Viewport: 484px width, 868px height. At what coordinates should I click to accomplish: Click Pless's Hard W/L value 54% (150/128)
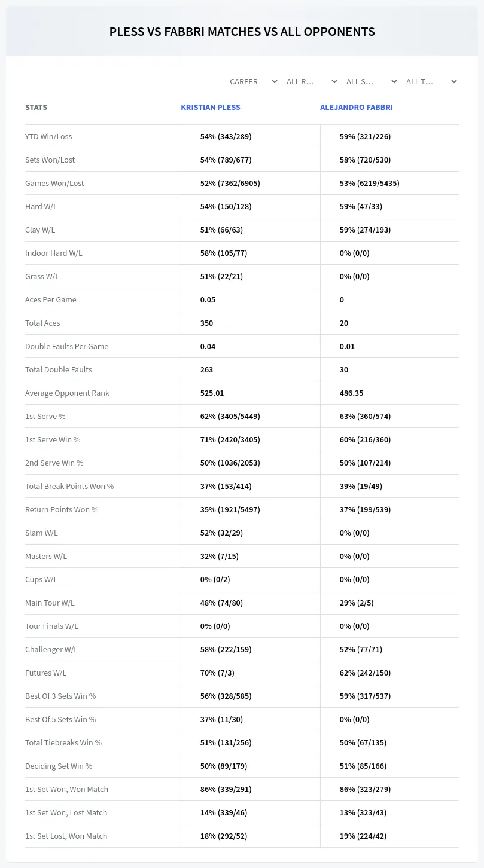coord(226,206)
